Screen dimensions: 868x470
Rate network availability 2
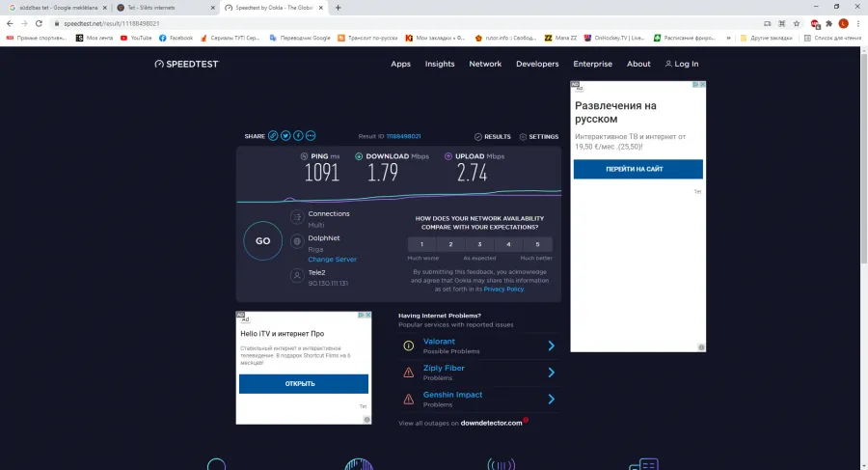pos(450,244)
